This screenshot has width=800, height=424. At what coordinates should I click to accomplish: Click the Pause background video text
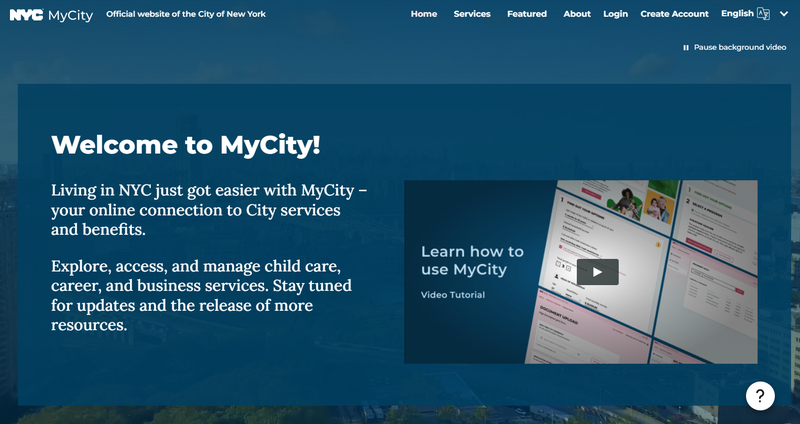(x=740, y=47)
